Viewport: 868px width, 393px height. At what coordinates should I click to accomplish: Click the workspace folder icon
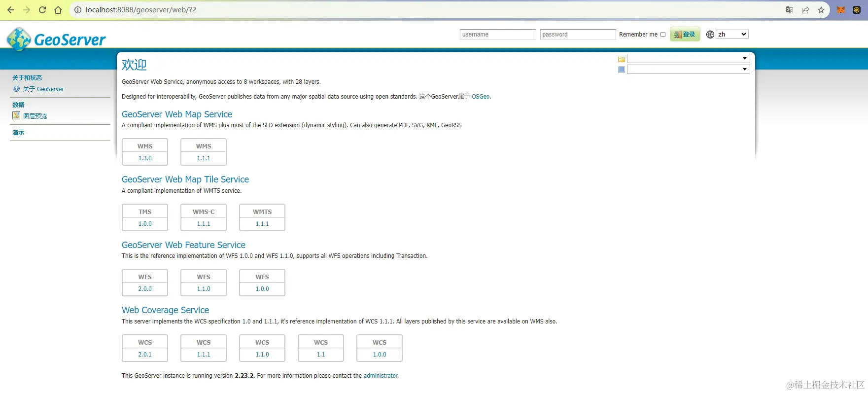pos(622,59)
